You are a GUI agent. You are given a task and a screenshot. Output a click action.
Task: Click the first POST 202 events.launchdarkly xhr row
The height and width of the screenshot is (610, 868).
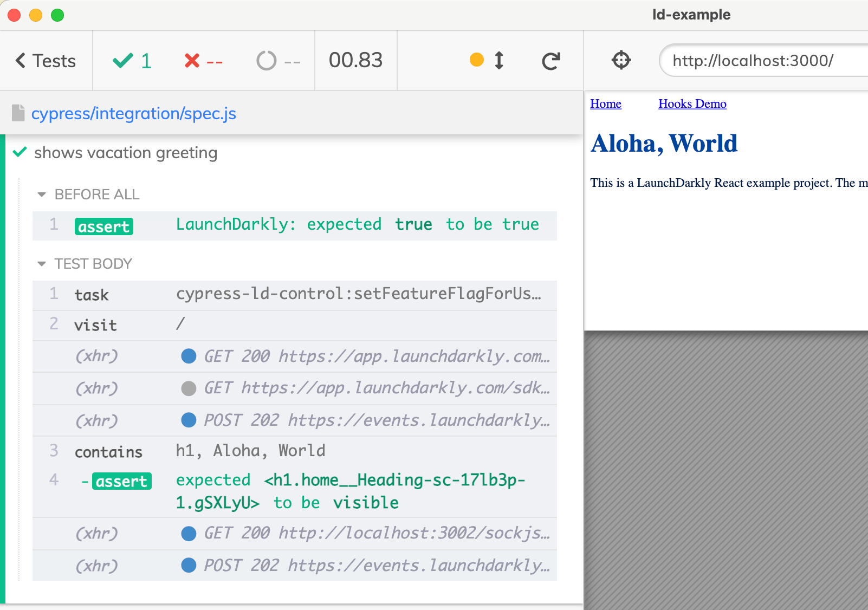295,420
